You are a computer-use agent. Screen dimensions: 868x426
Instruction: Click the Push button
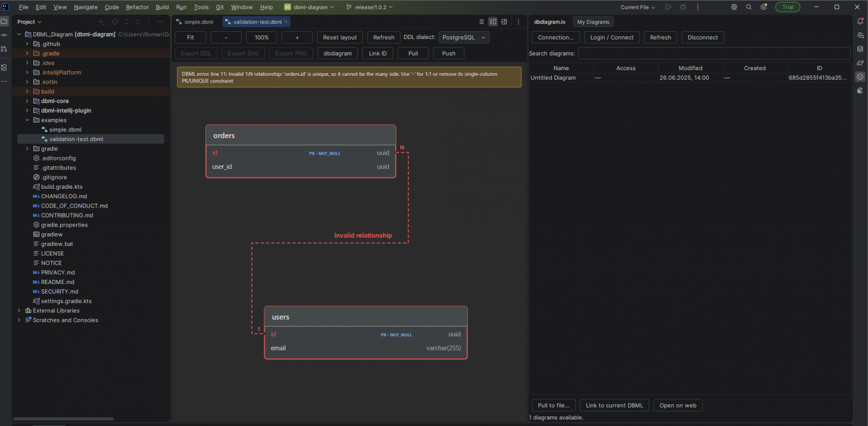(448, 53)
